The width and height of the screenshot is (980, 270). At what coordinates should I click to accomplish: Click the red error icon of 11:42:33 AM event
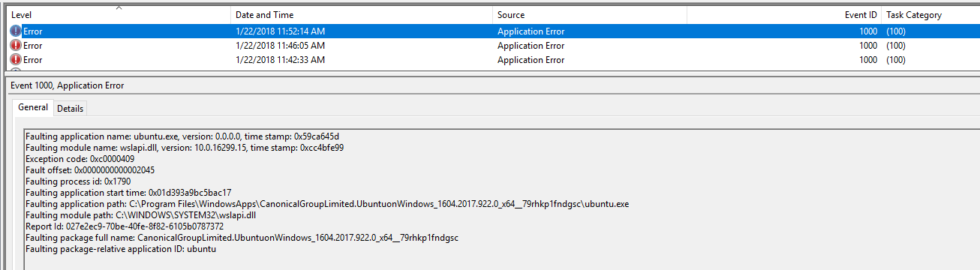click(16, 60)
